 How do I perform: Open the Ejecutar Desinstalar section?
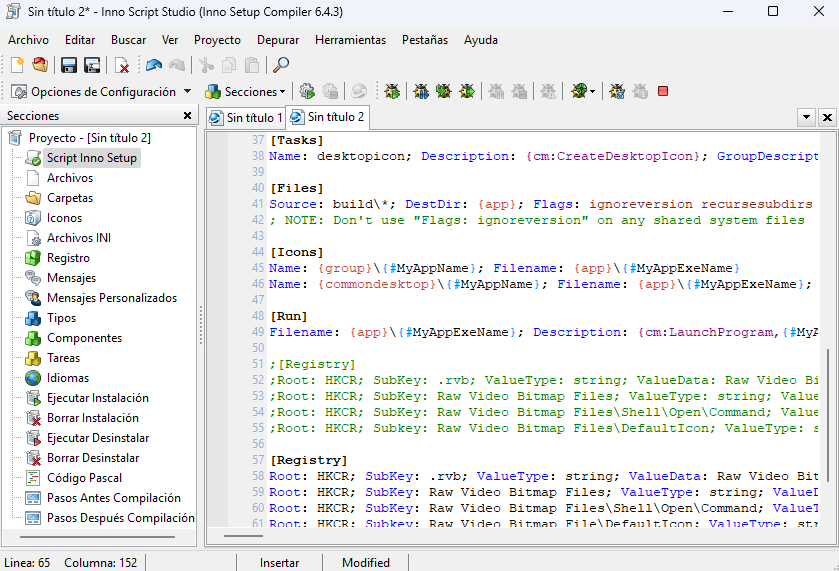click(98, 438)
